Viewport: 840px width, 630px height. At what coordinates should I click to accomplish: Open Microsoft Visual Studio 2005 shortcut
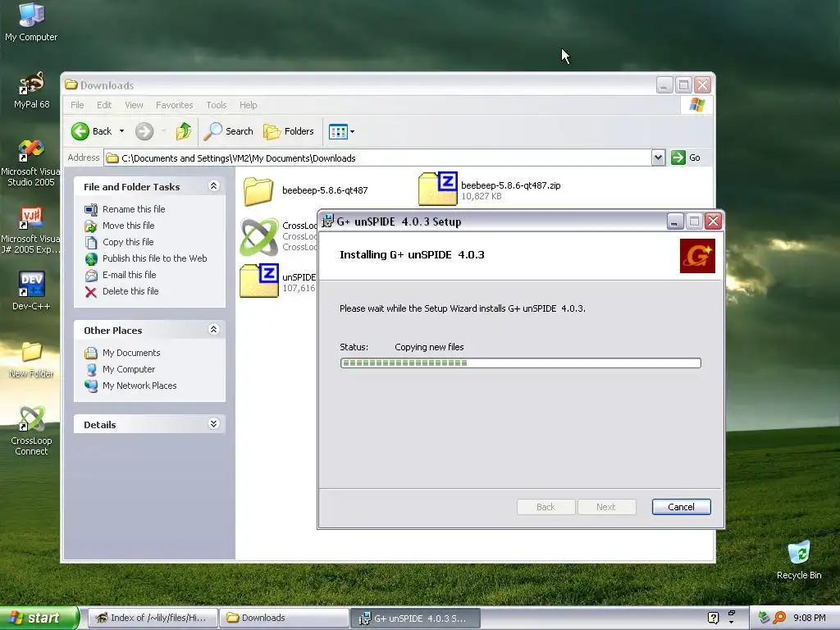(x=30, y=162)
